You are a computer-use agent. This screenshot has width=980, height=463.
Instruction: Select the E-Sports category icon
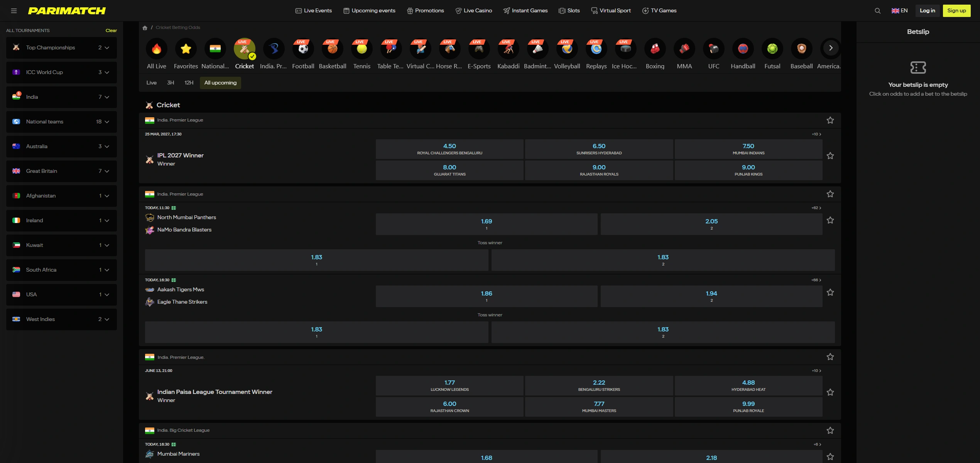pos(479,49)
